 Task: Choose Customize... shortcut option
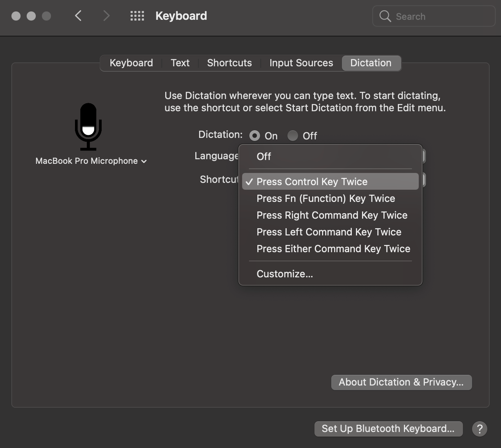(284, 274)
